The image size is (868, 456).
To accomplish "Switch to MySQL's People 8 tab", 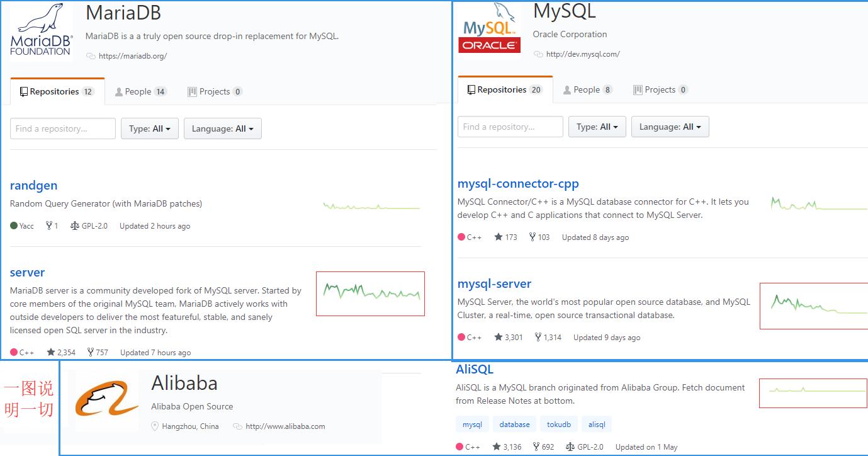I will [587, 89].
